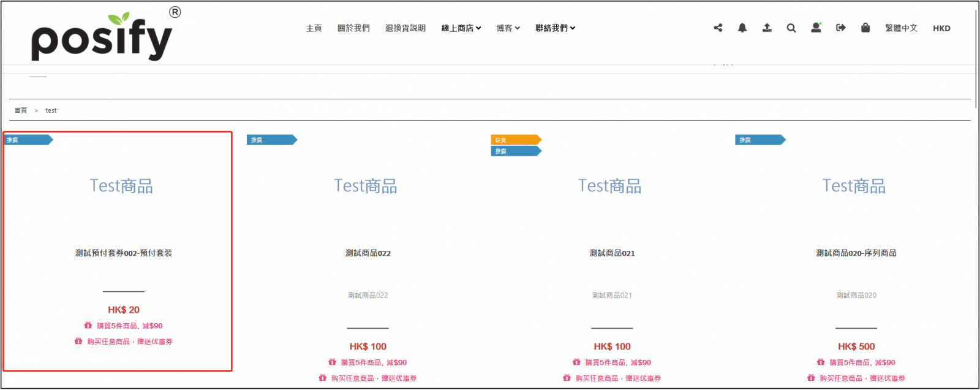Image resolution: width=980 pixels, height=390 pixels.
Task: Open the search magnifier icon
Action: (791, 28)
